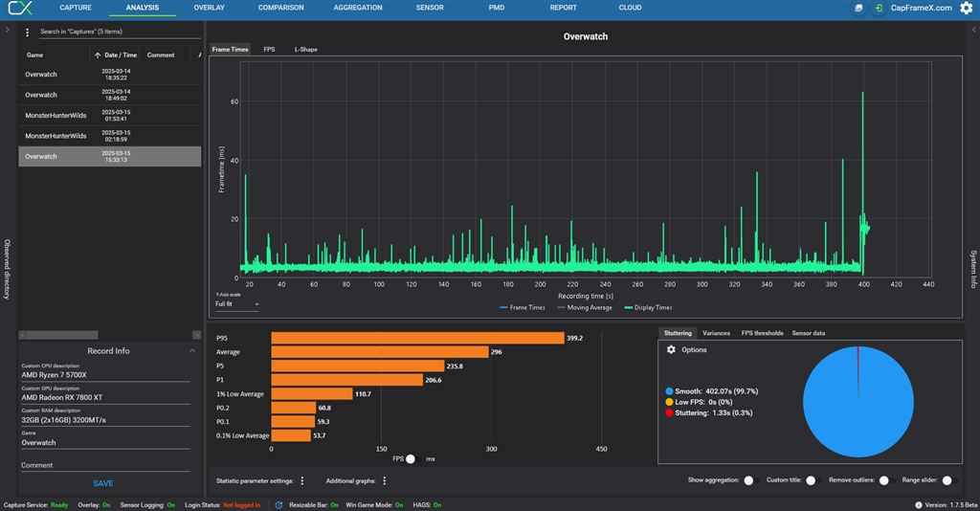Open the Y-Axis scale Full fit dropdown

pos(237,304)
